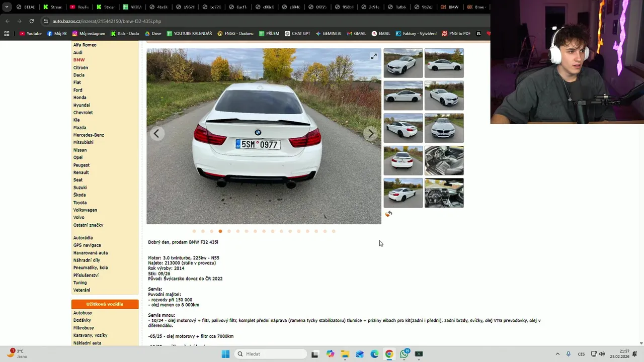Viewport: 644px width, 362px height.
Task: Open the CHAT GPT bookmark
Action: 297,34
